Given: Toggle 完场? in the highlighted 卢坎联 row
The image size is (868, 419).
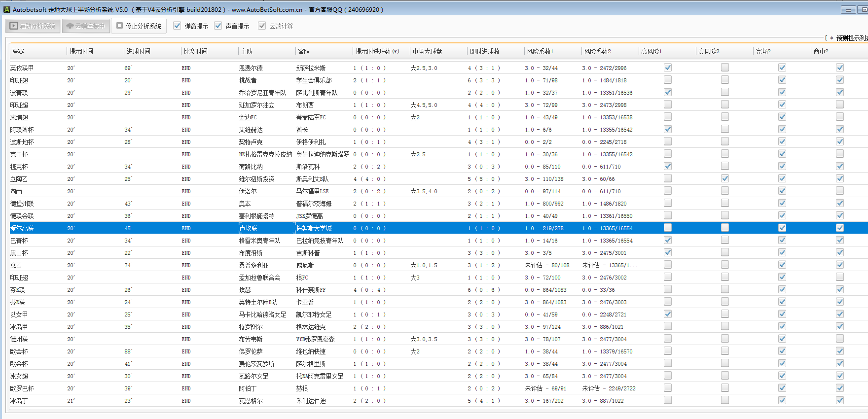Looking at the screenshot, I should tap(782, 228).
